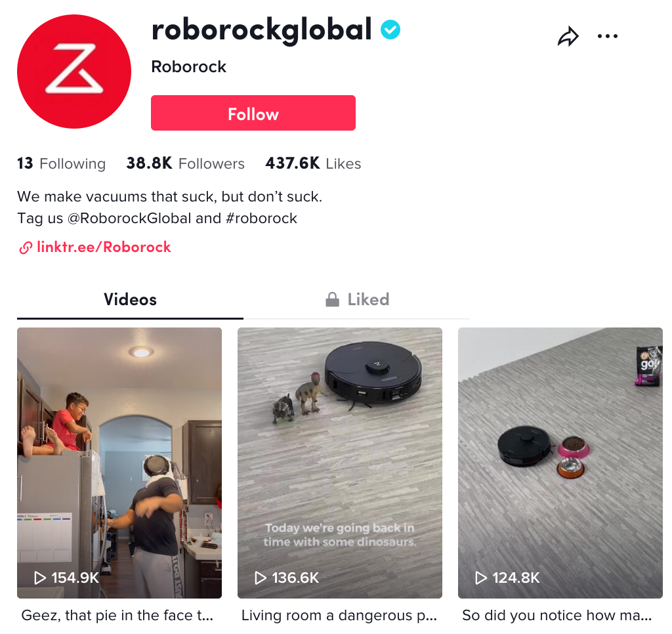Open the three-dot more options menu
The width and height of the screenshot is (672, 634).
[x=607, y=37]
